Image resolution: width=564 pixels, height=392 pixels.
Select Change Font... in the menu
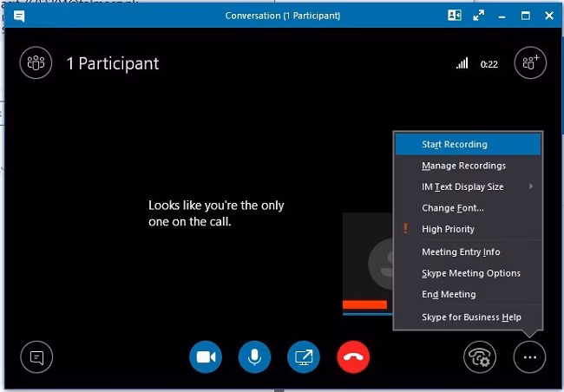pyautogui.click(x=468, y=208)
